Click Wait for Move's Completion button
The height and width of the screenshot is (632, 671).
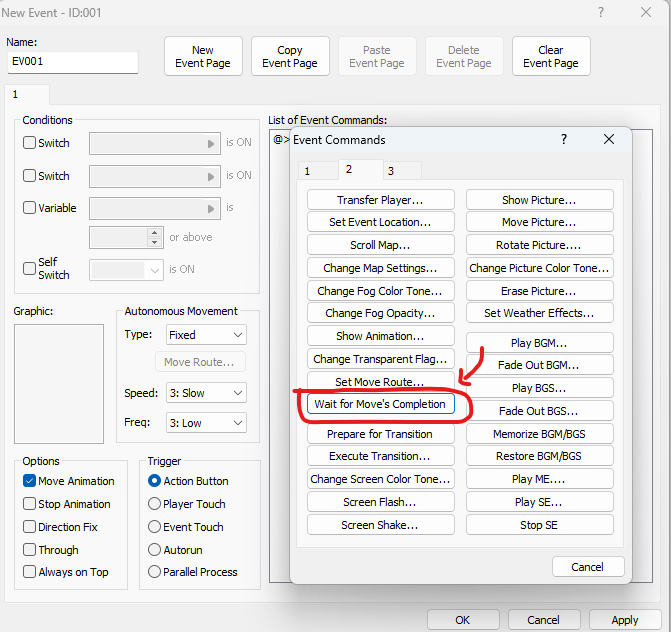380,404
